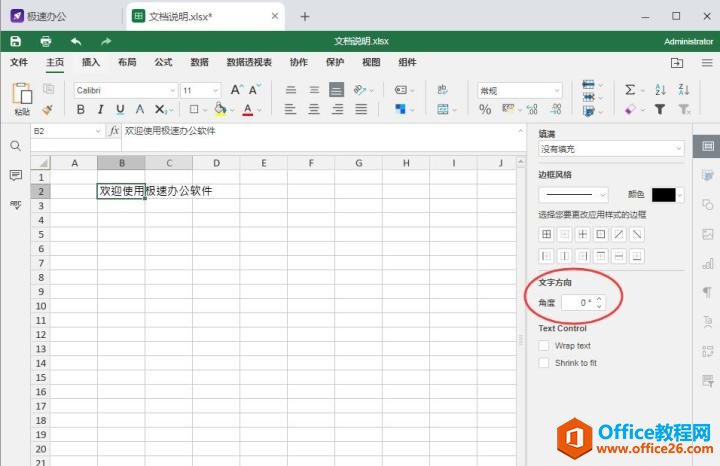
Task: Open the cell borders dropdown arrow
Action: point(205,110)
